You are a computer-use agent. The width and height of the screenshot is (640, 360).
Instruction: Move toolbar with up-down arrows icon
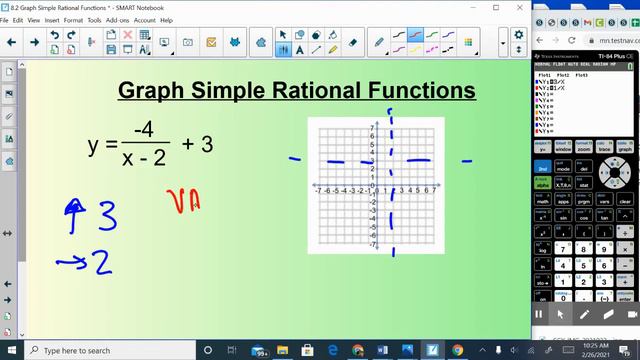[519, 50]
